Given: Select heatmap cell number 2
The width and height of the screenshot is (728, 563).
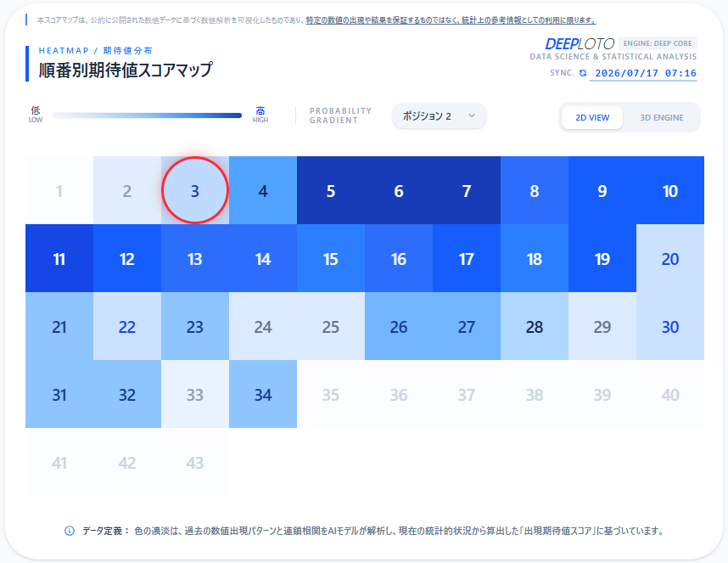Looking at the screenshot, I should coord(127,190).
